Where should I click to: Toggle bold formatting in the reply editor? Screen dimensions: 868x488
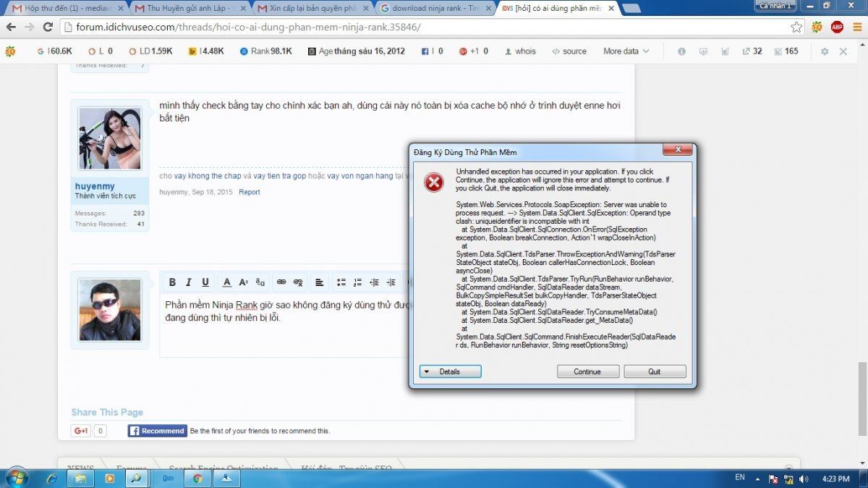[x=172, y=282]
